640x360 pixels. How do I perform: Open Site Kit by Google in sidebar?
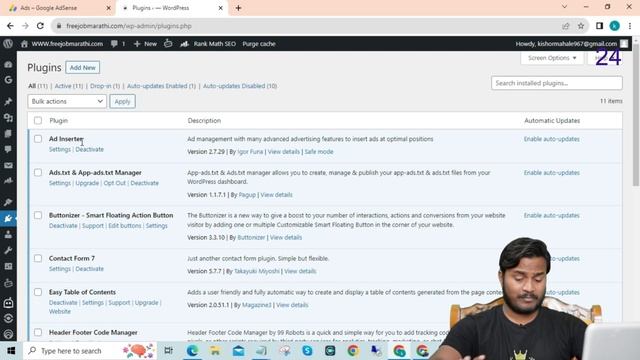point(8,80)
